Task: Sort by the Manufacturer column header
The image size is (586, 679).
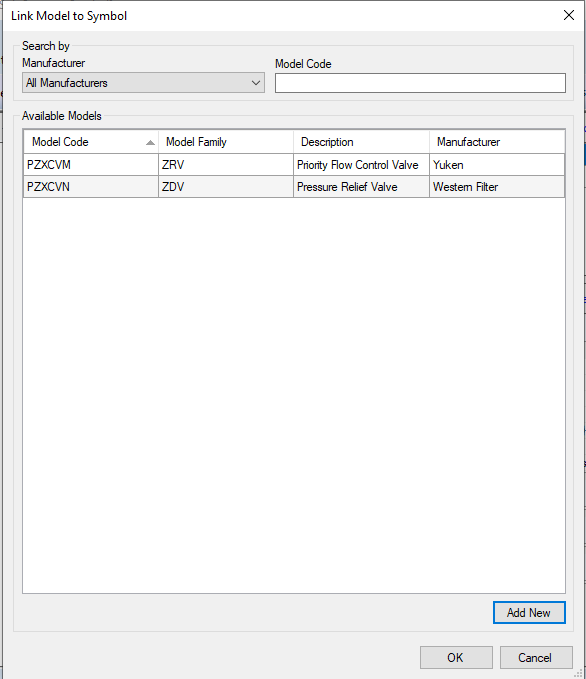Action: (x=497, y=142)
